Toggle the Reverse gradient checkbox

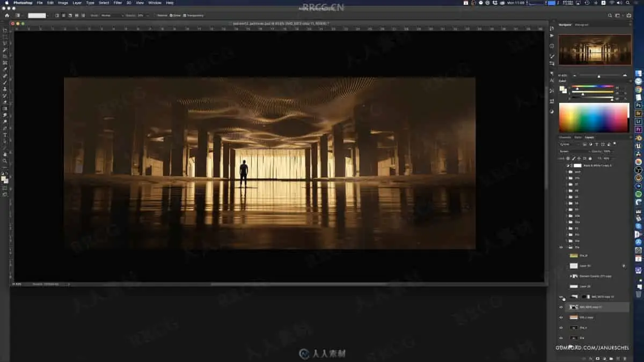pos(155,15)
